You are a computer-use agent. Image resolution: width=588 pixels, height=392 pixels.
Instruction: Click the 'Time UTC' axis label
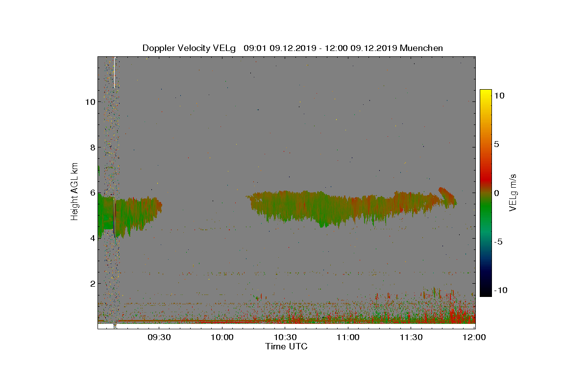click(x=287, y=346)
